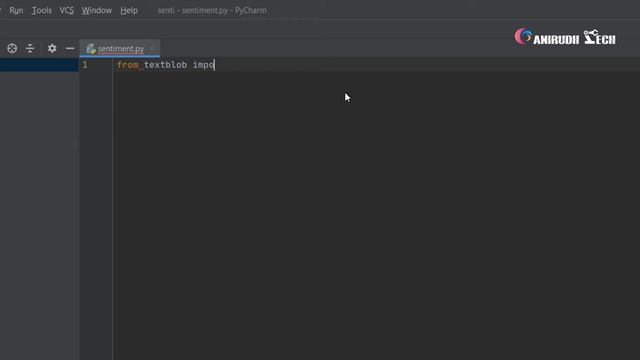The height and width of the screenshot is (360, 640).
Task: Click the 'textblob' word in the editor
Action: [x=165, y=65]
